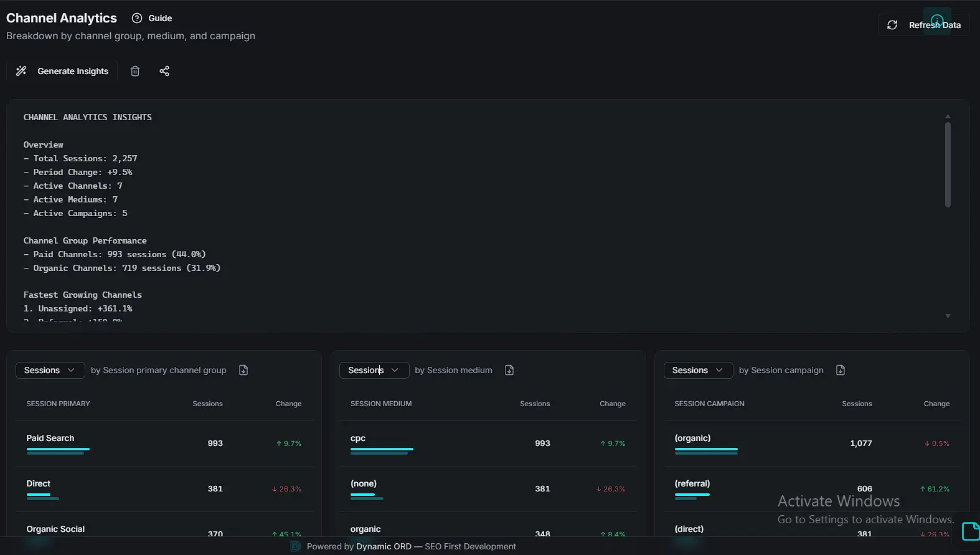Image resolution: width=980 pixels, height=555 pixels.
Task: Click the by Session medium label
Action: 453,370
